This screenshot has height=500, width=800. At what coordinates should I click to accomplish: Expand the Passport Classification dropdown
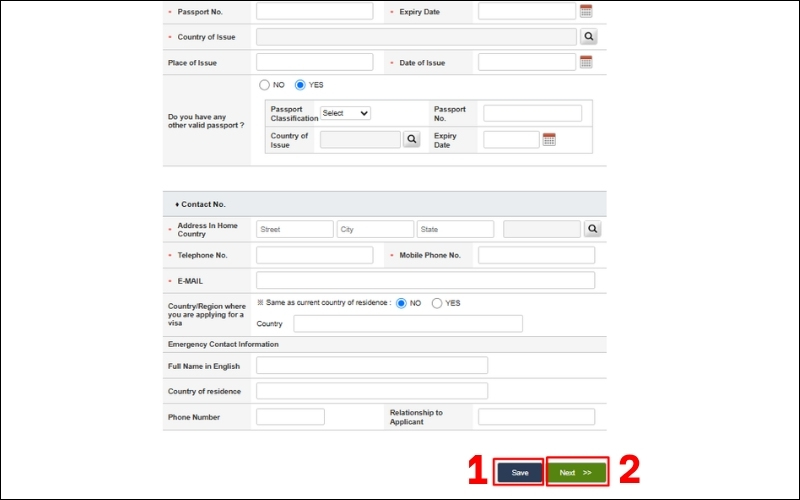[345, 113]
